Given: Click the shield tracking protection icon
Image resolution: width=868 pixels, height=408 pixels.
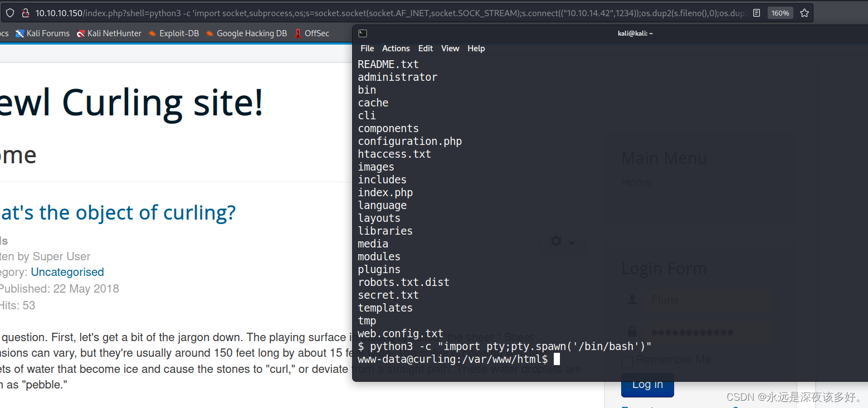Looking at the screenshot, I should click(10, 13).
